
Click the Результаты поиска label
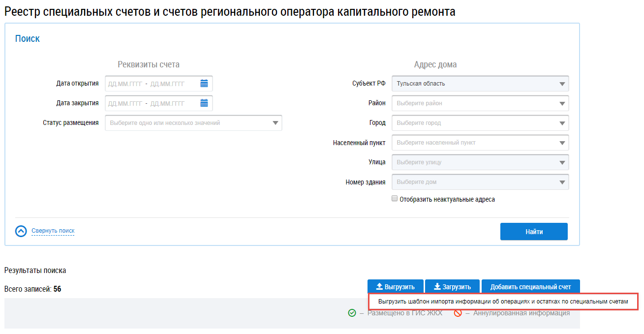(35, 271)
